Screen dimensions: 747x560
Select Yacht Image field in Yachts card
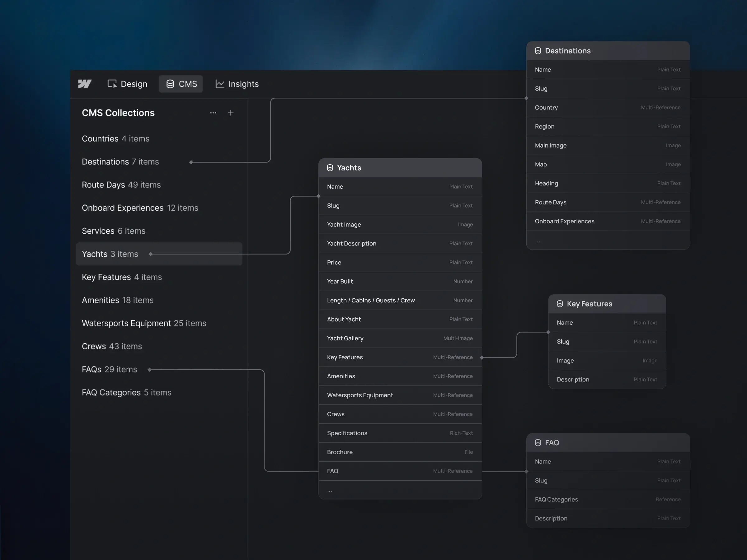click(400, 225)
